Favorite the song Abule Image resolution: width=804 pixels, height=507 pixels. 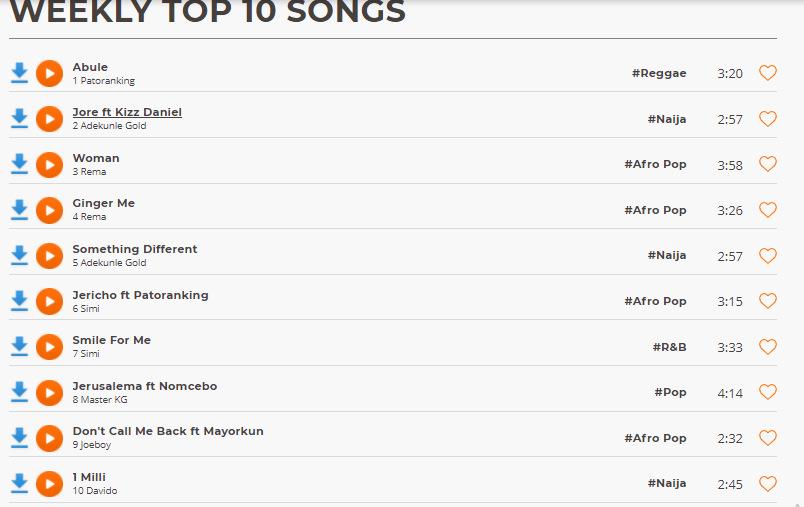[768, 73]
